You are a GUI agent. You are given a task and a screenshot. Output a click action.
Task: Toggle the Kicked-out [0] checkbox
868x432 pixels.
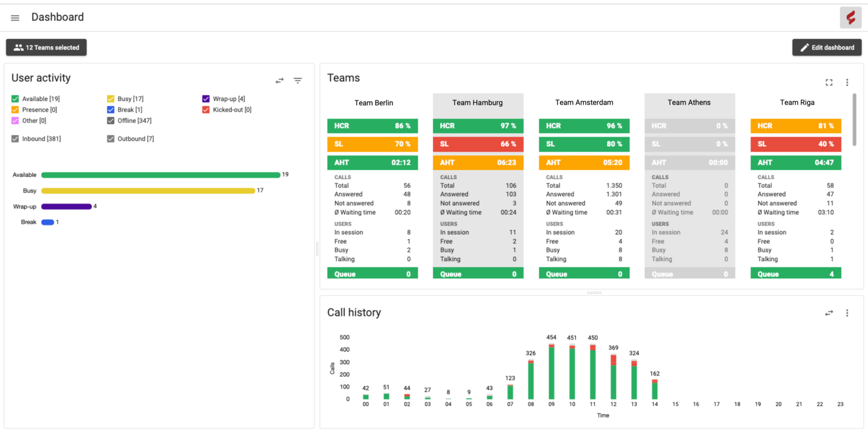click(206, 110)
